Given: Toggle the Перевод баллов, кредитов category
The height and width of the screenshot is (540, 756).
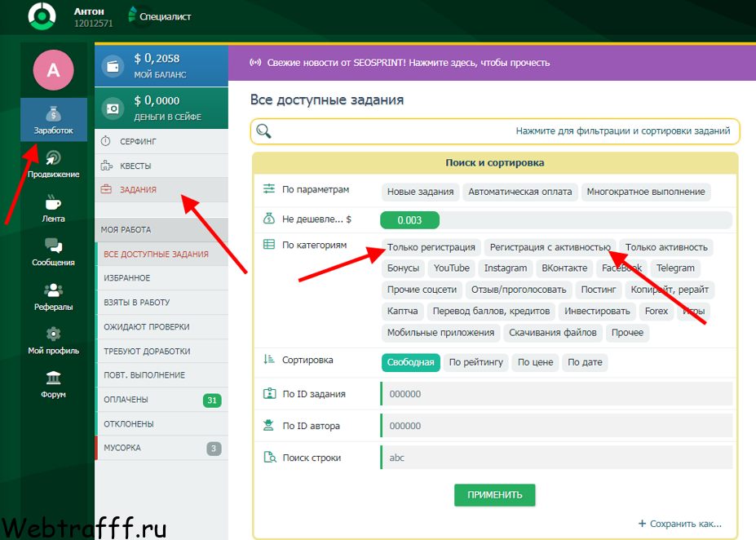Looking at the screenshot, I should (x=491, y=311).
